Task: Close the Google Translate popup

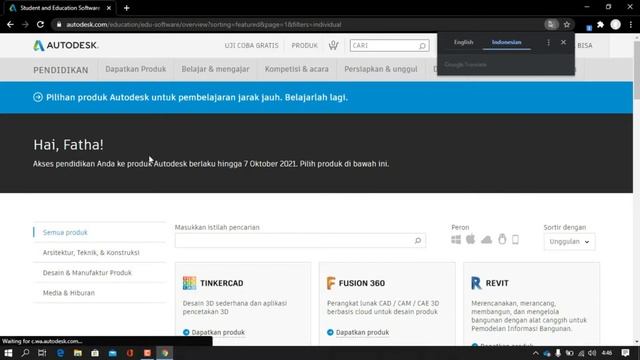Action: click(x=563, y=42)
